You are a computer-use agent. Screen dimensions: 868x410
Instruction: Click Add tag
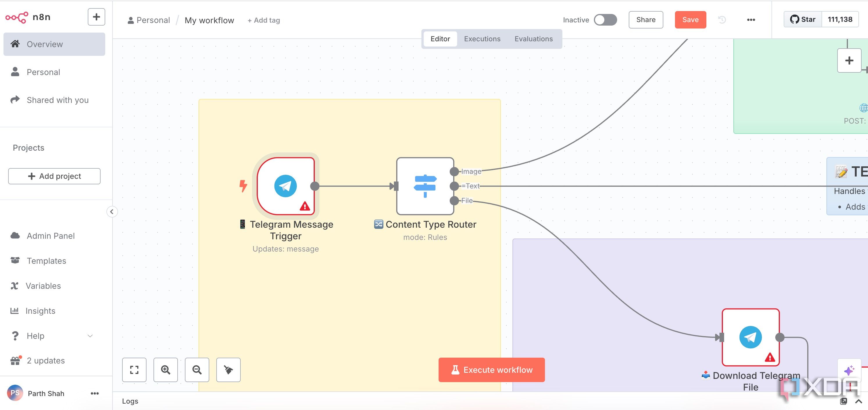pos(264,20)
